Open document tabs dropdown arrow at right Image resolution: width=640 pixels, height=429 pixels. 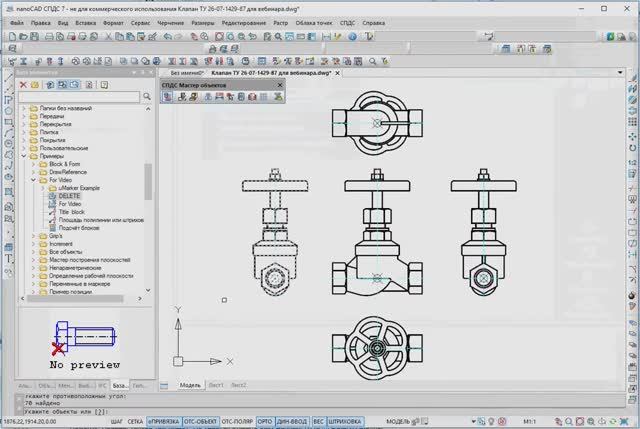[x=620, y=73]
